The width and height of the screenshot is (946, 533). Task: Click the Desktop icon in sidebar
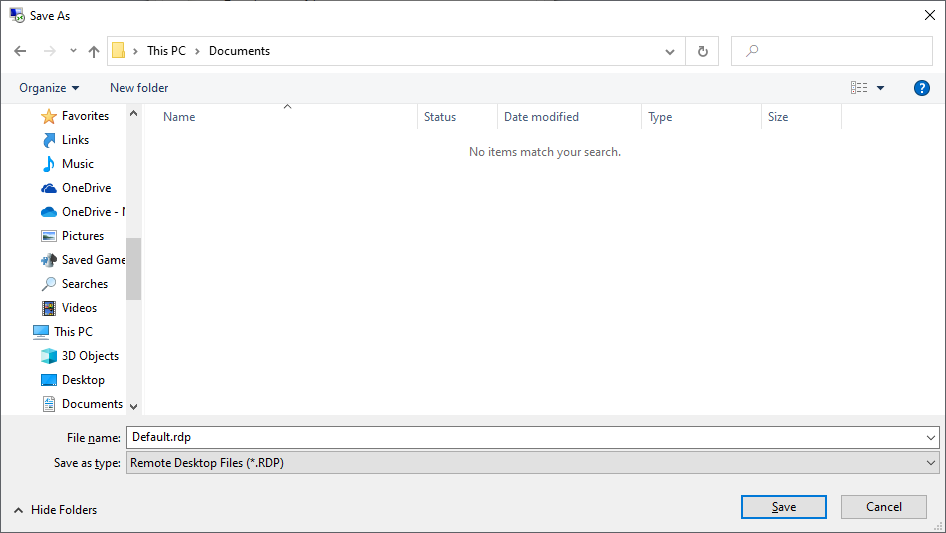pyautogui.click(x=49, y=380)
